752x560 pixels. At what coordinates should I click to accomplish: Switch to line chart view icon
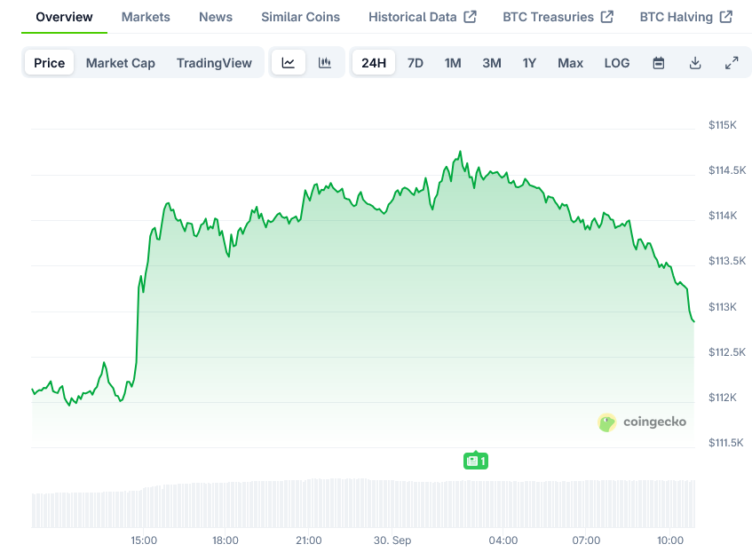289,63
